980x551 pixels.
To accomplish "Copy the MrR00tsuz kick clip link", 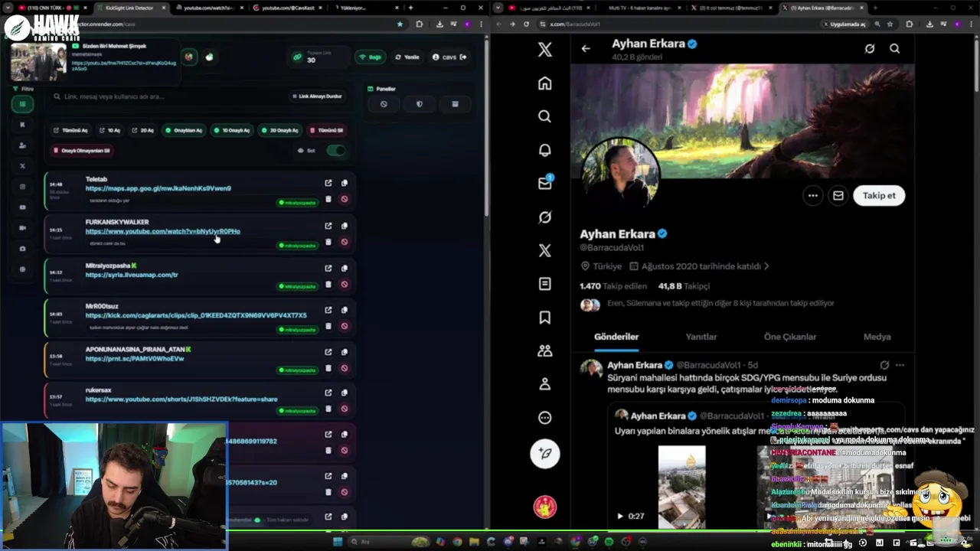I will tap(345, 310).
